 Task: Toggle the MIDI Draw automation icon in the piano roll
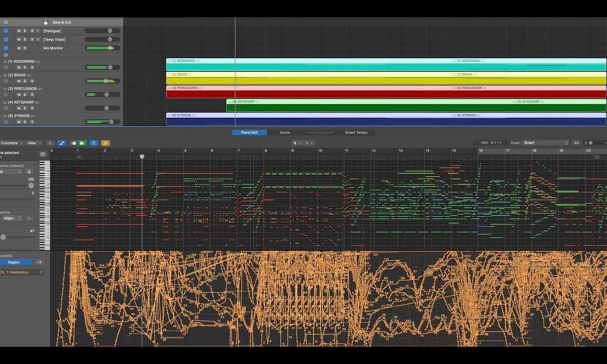click(x=62, y=143)
